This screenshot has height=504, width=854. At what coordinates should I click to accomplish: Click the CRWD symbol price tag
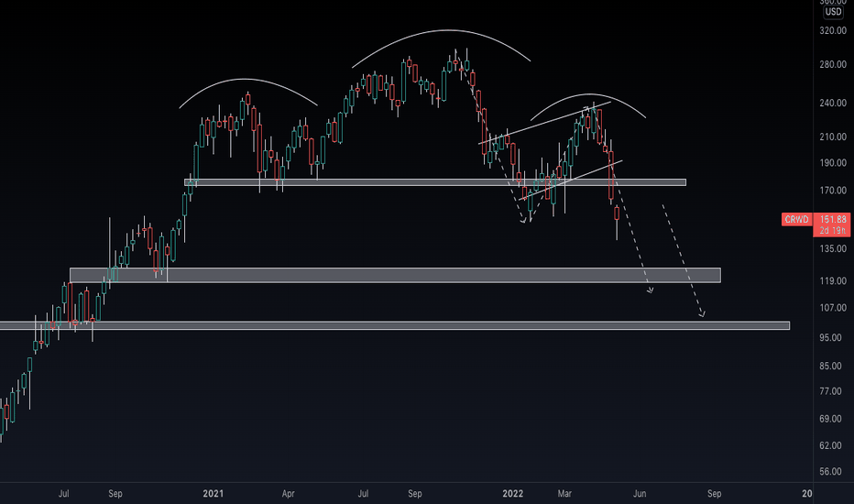[797, 219]
